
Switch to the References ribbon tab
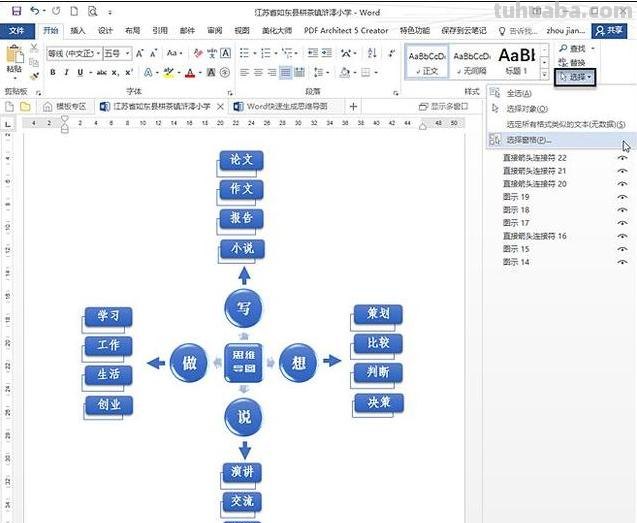point(160,30)
